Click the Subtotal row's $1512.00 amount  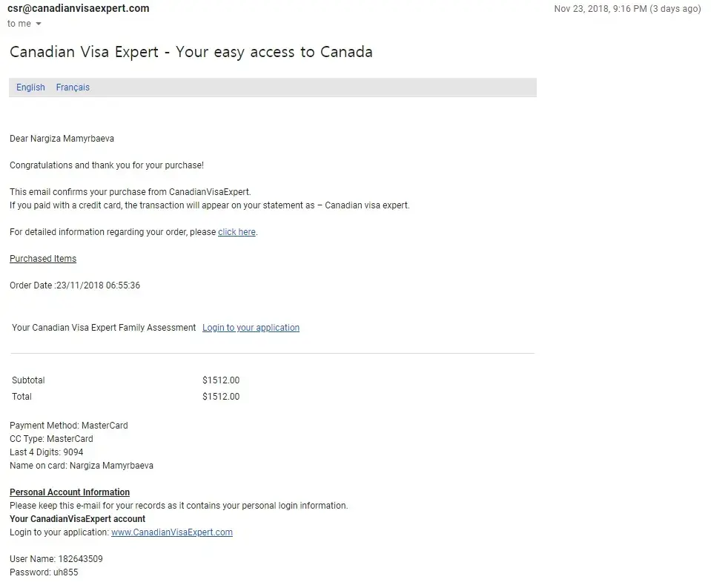click(221, 380)
